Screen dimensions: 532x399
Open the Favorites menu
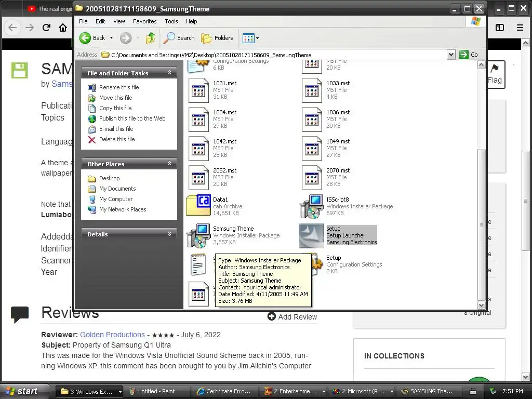(x=145, y=21)
